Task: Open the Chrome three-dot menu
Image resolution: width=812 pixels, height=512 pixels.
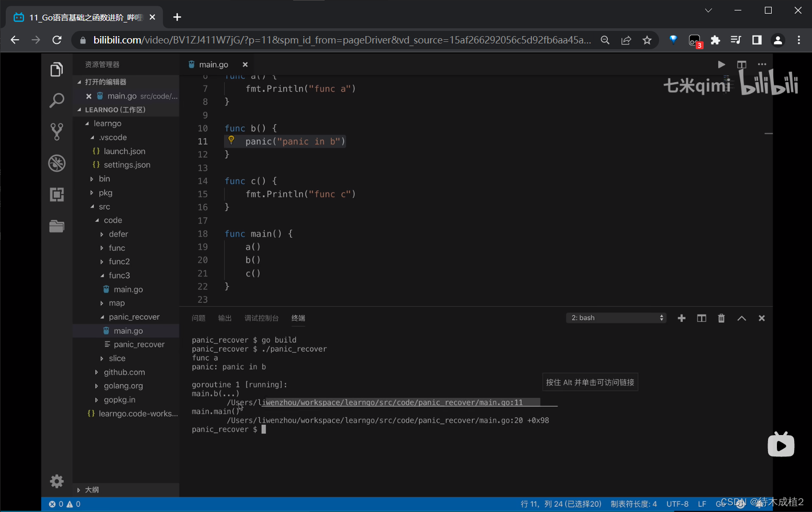Action: [x=799, y=40]
